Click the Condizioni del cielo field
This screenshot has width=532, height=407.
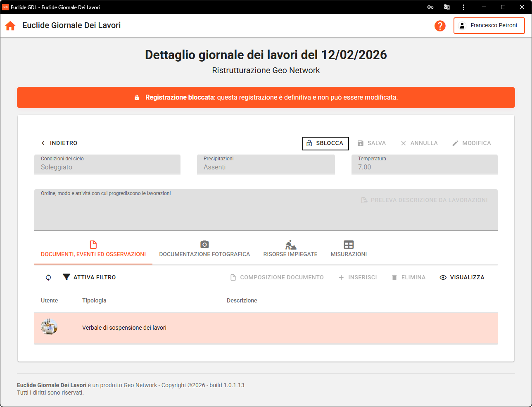[107, 165]
